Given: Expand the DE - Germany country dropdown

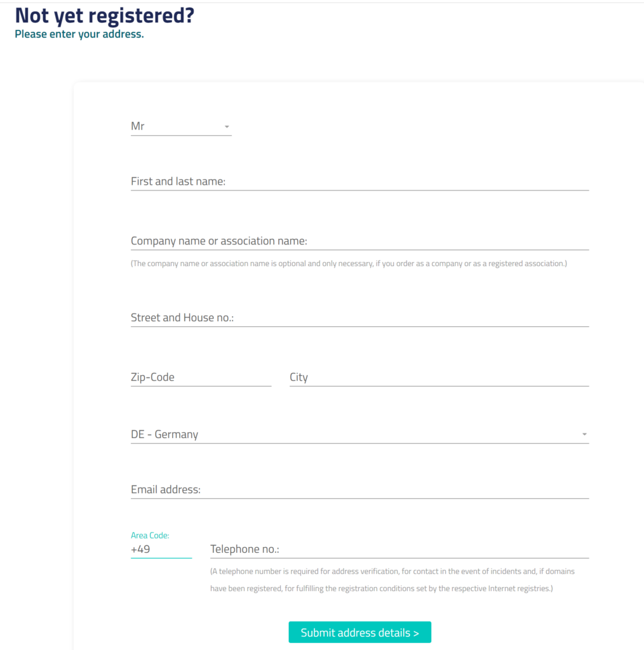Looking at the screenshot, I should click(359, 435).
